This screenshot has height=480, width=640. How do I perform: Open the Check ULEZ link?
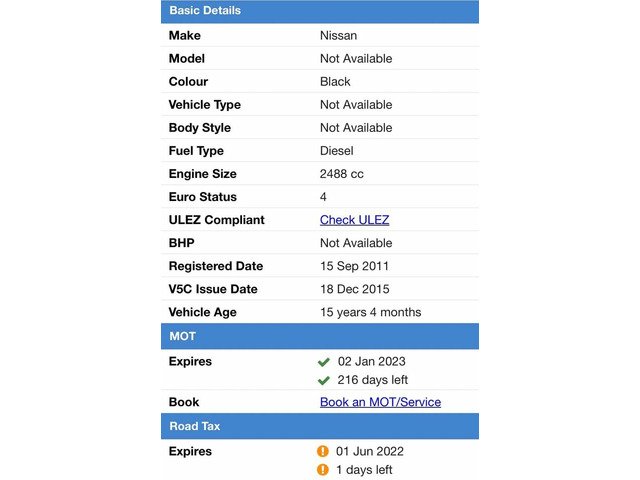(354, 220)
